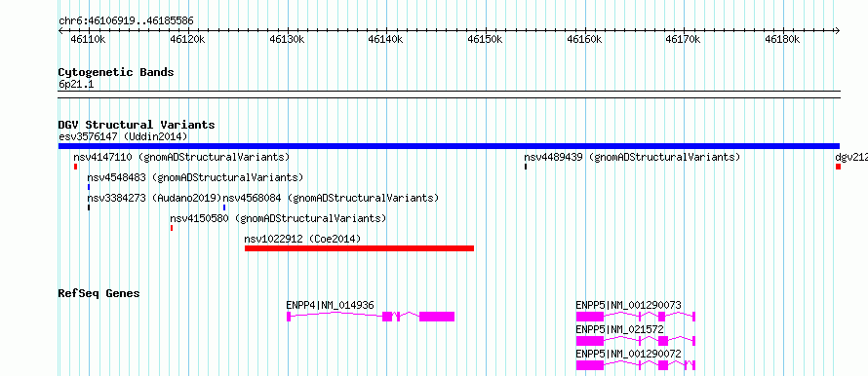
Task: Click the black nsv4489439 variant marker
Action: pyautogui.click(x=526, y=167)
